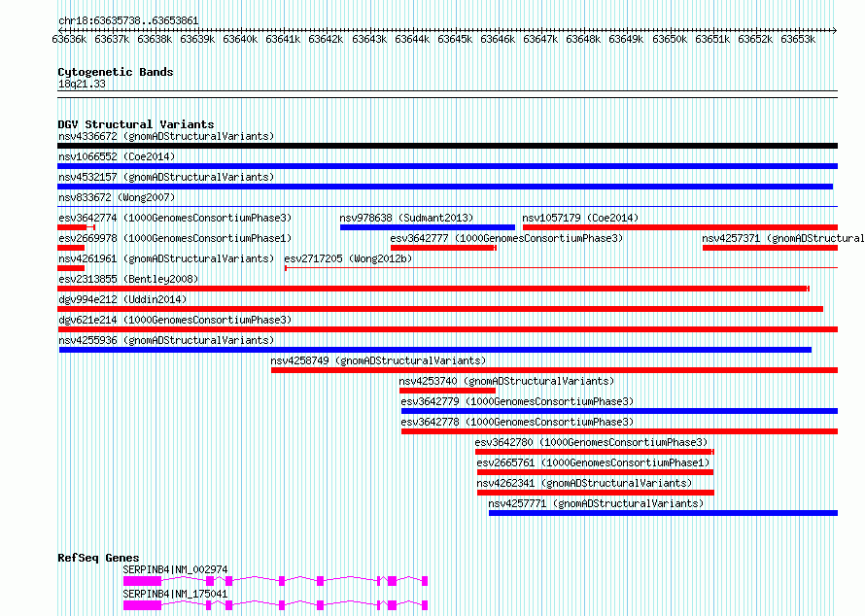Click the nsv4258749 red variant bar
The image size is (865, 616).
point(554,370)
